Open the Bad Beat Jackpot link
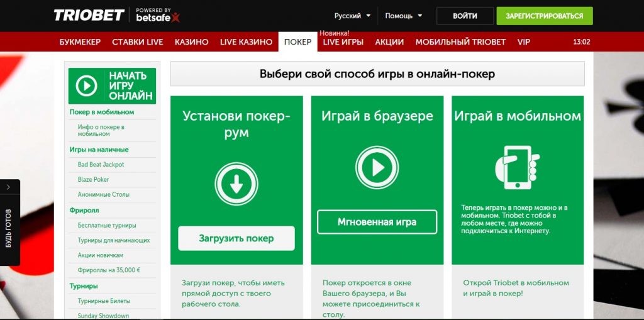644x320 pixels. pos(101,164)
